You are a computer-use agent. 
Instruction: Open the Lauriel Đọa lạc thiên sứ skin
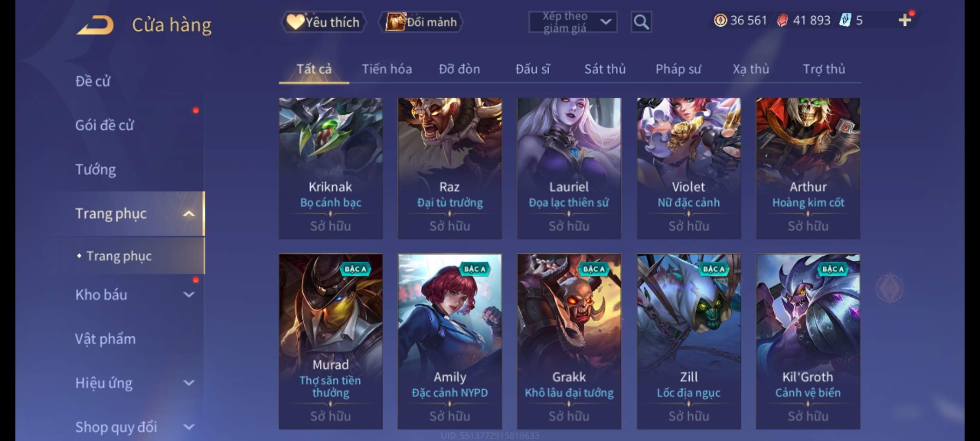569,168
